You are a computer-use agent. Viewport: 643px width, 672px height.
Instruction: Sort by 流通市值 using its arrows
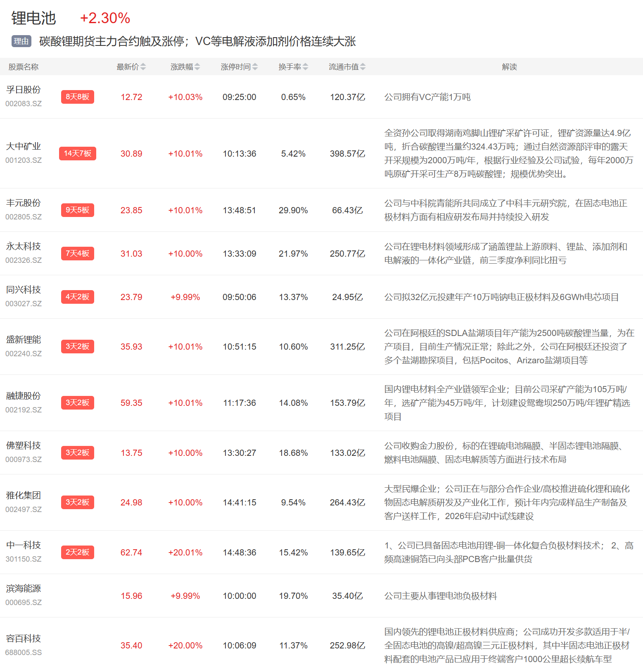coord(363,67)
